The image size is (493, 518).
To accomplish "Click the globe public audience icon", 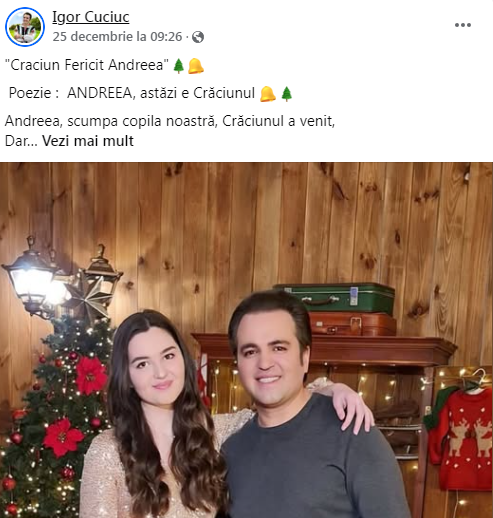I will [198, 37].
